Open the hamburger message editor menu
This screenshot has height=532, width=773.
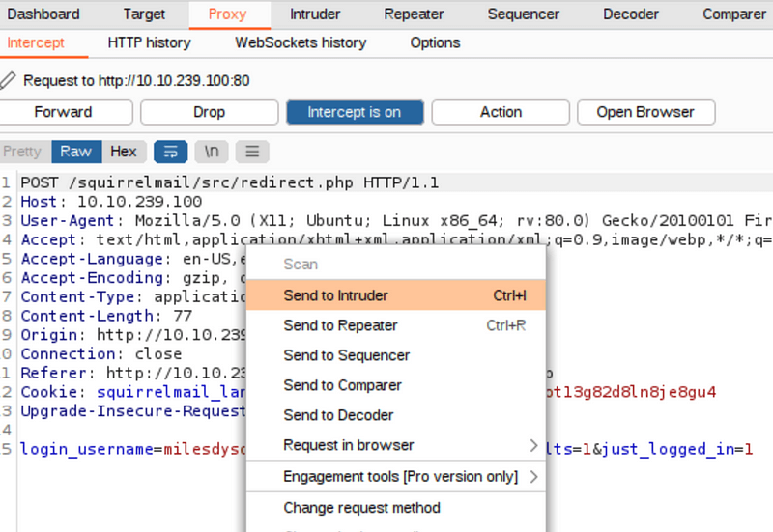252,152
